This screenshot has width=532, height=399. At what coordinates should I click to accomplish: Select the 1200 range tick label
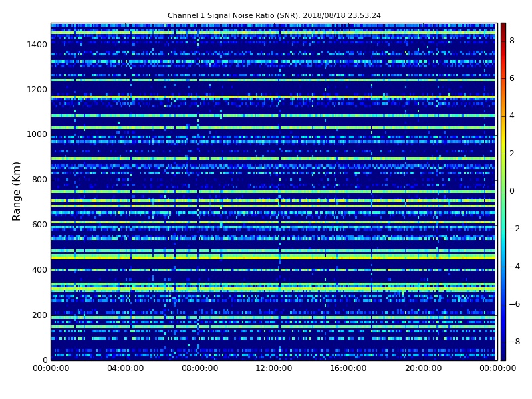[37, 90]
